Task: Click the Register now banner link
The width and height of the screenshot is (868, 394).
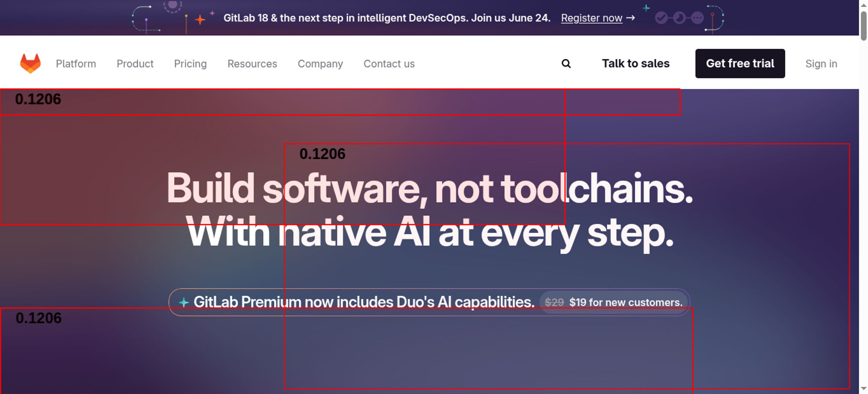Action: click(x=598, y=18)
